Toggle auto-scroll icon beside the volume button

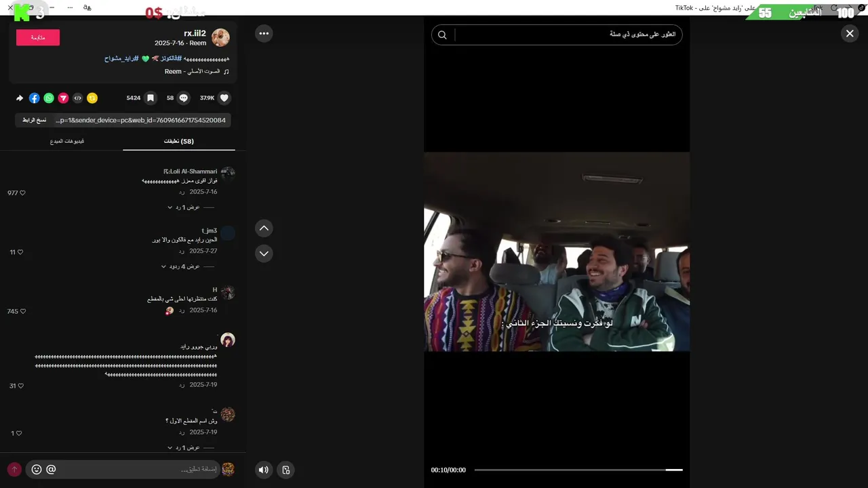[x=285, y=470]
